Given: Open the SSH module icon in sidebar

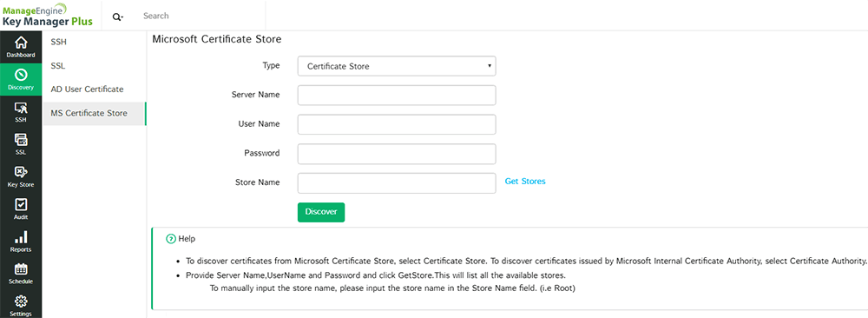Looking at the screenshot, I should 21,112.
